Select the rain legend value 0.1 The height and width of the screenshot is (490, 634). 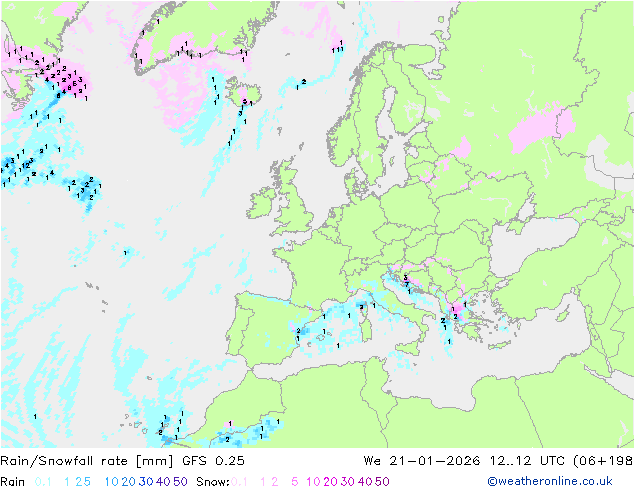pos(43,482)
